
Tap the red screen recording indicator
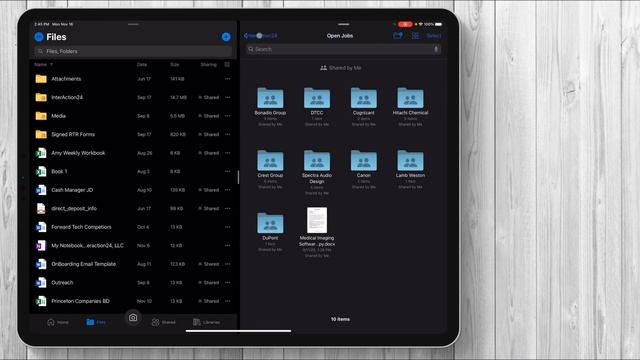pos(405,24)
